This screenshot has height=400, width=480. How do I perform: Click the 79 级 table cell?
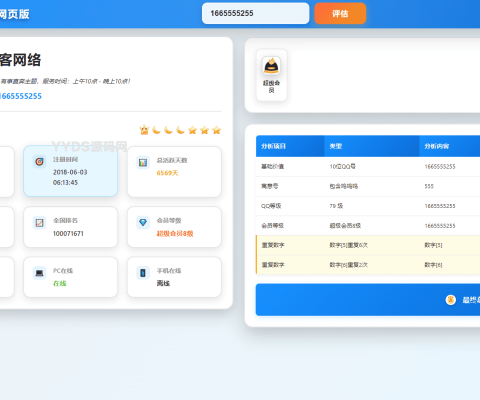pos(336,206)
